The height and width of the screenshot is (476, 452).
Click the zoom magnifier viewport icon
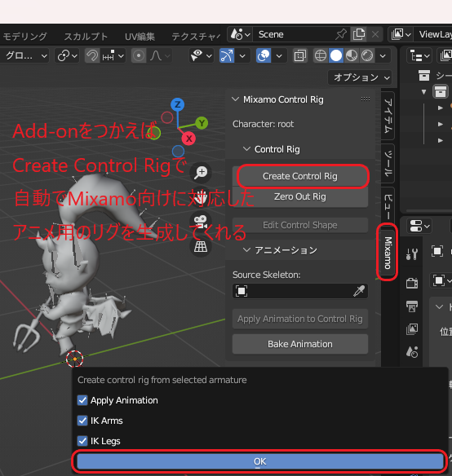coord(201,173)
